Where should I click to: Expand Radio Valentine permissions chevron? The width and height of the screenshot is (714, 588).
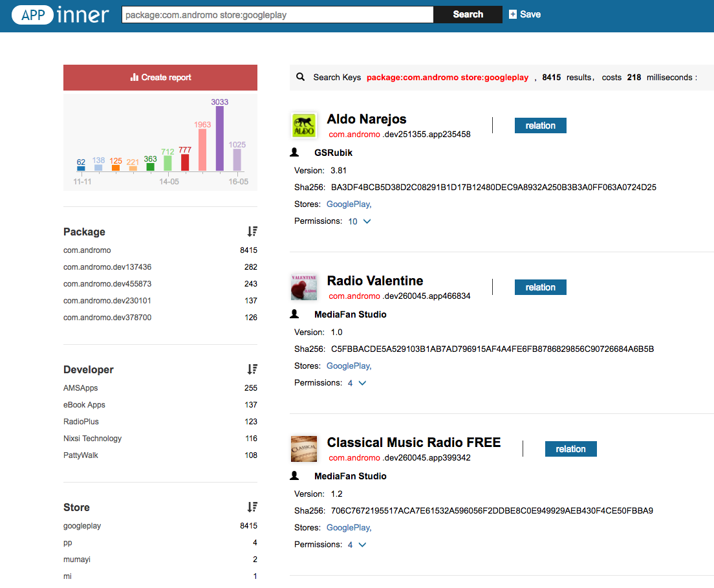point(362,383)
